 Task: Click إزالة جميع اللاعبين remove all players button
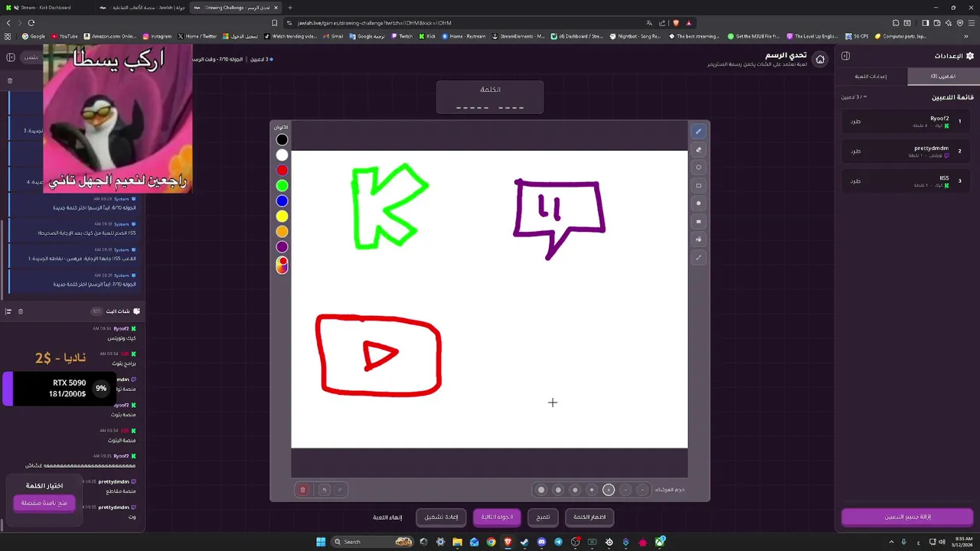pos(907,517)
